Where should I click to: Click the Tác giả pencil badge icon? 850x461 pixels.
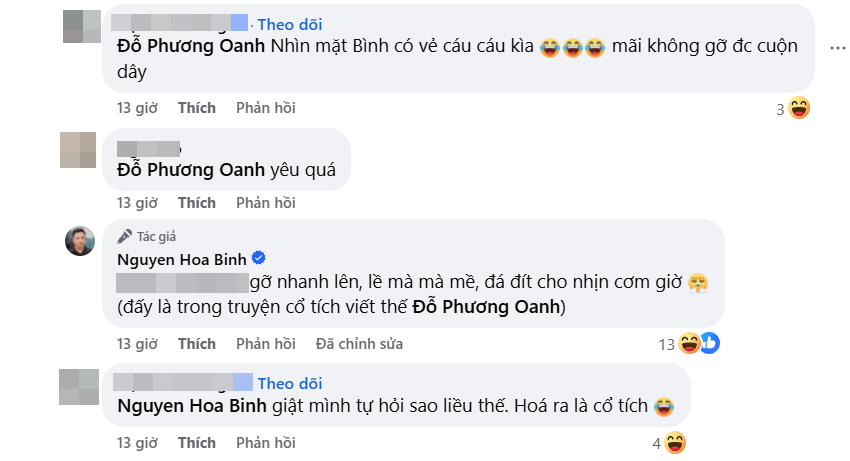(124, 237)
